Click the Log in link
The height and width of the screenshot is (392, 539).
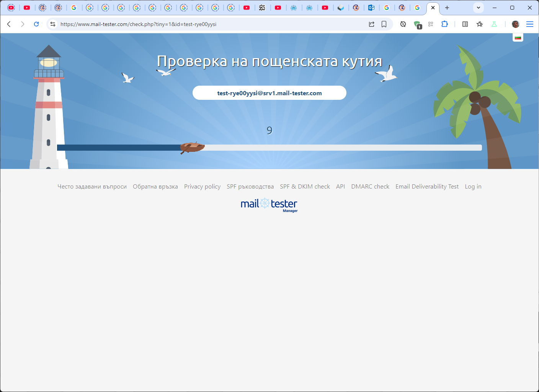click(x=473, y=187)
